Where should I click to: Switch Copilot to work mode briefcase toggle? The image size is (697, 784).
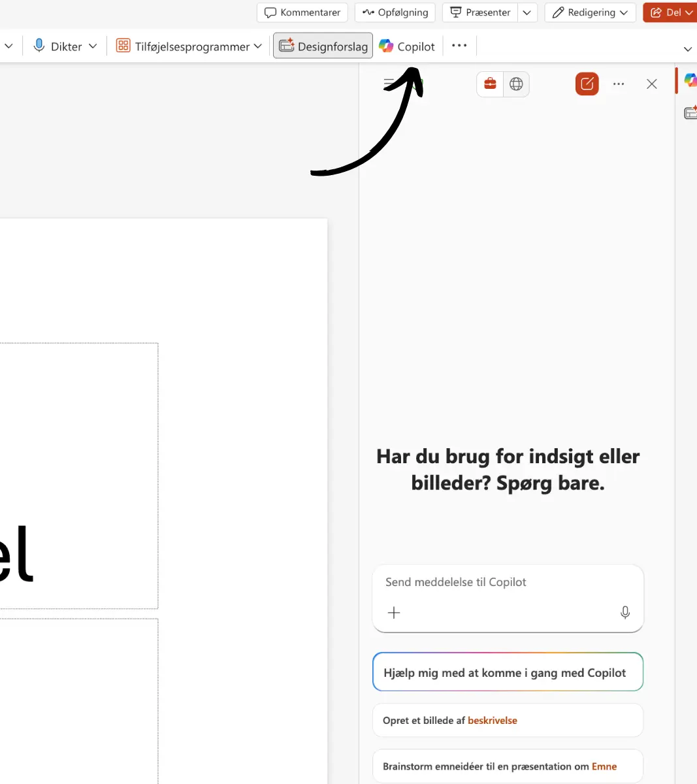coord(490,84)
